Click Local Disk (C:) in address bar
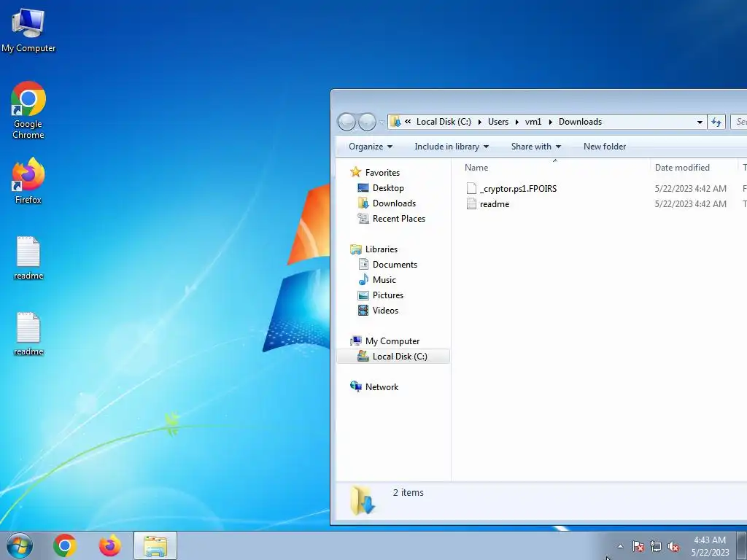This screenshot has width=747, height=560. [x=444, y=122]
